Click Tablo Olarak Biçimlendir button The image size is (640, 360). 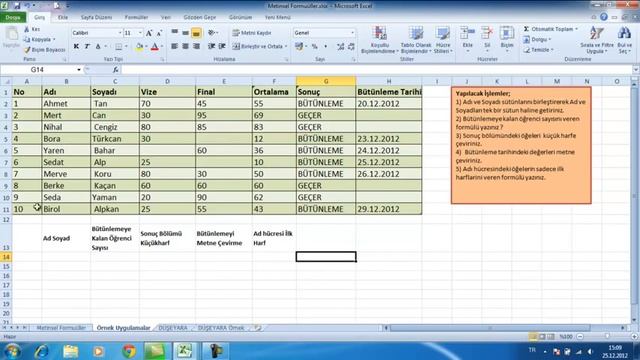point(416,40)
